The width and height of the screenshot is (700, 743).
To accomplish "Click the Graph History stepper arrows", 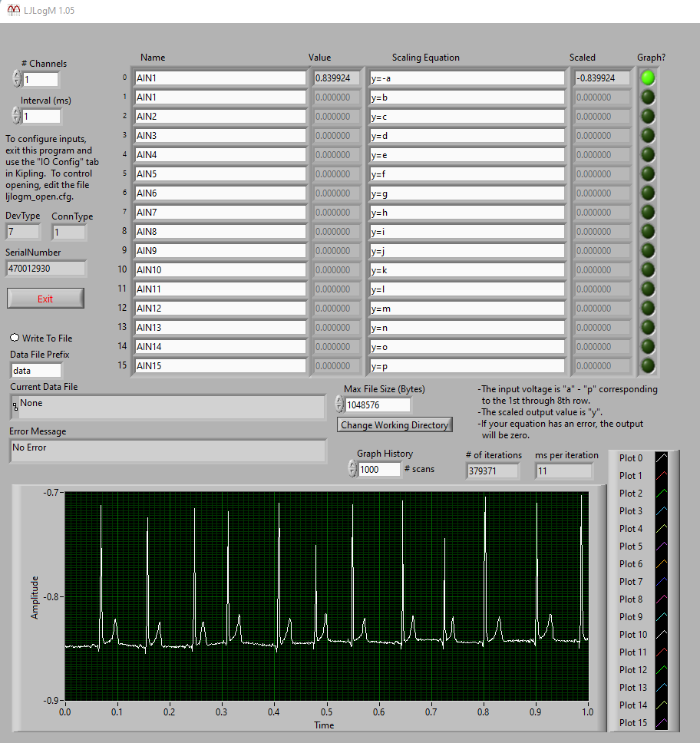I will [352, 468].
